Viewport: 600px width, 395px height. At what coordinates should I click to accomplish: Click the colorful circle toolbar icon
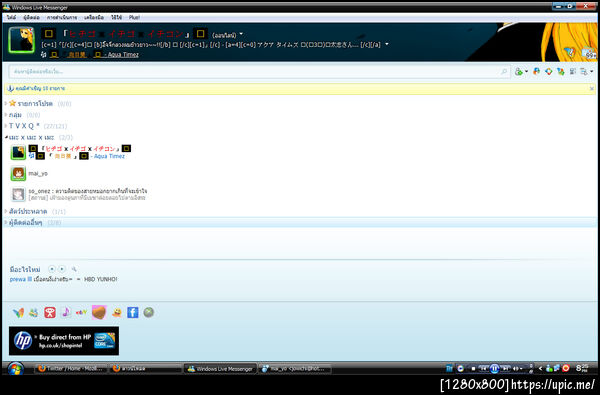[549, 71]
